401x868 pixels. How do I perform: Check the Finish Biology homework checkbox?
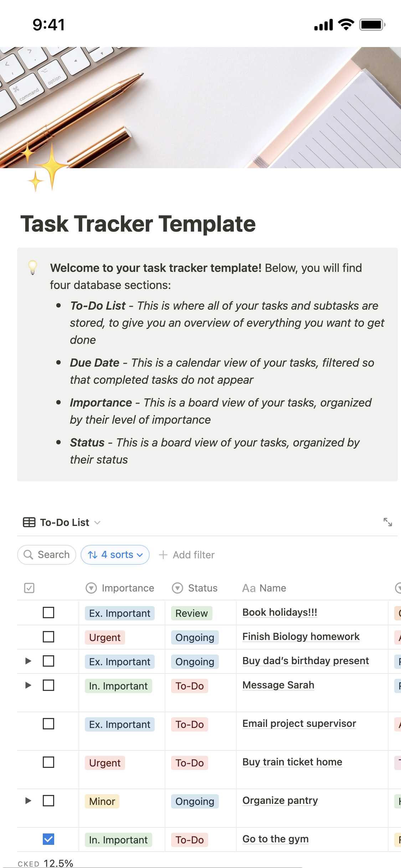(48, 637)
